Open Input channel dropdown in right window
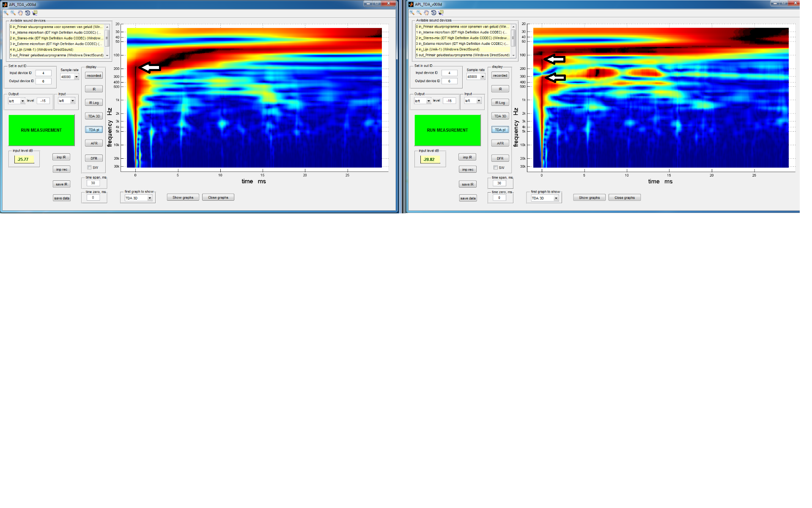Screen dimensions: 812x508 [x=479, y=101]
